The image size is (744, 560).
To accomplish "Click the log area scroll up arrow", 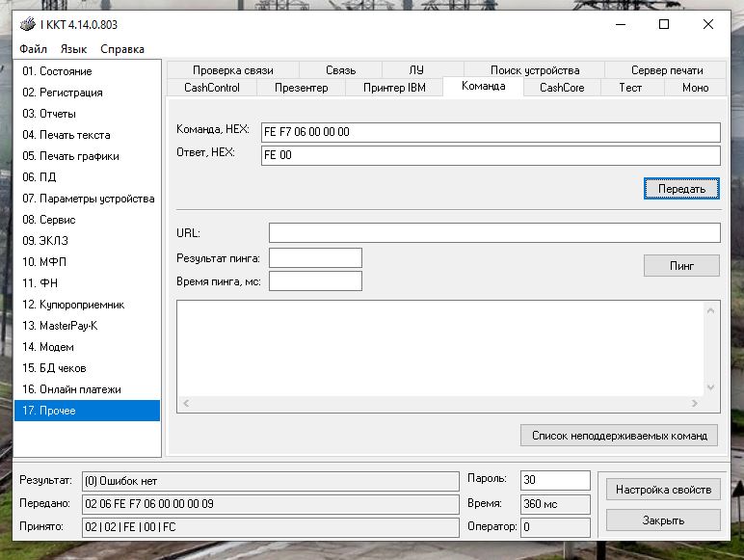I will pyautogui.click(x=710, y=311).
